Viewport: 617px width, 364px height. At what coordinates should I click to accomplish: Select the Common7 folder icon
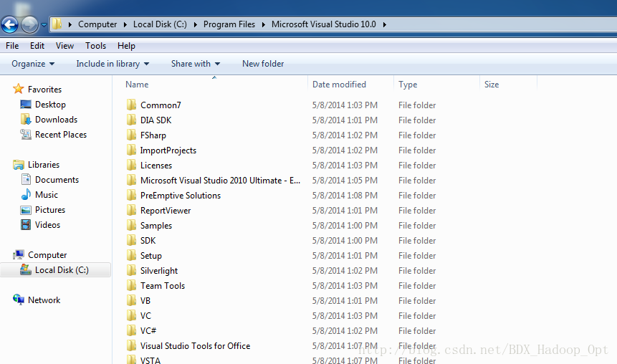pos(131,105)
